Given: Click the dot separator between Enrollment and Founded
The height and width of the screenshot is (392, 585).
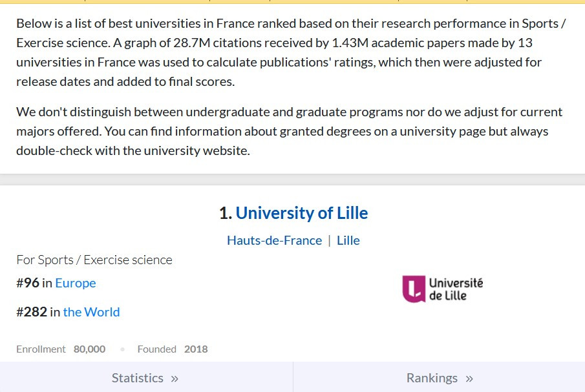Looking at the screenshot, I should click(122, 349).
